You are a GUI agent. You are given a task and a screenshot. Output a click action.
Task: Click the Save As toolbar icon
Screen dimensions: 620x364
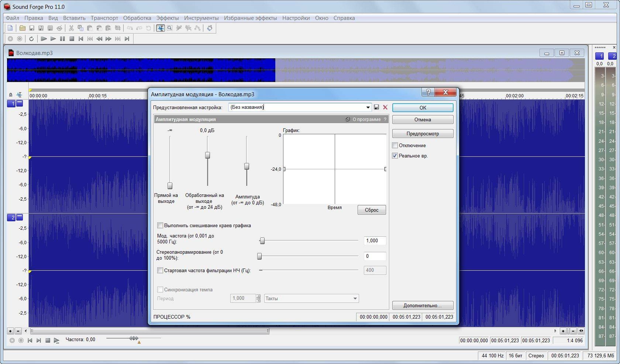[x=41, y=28]
